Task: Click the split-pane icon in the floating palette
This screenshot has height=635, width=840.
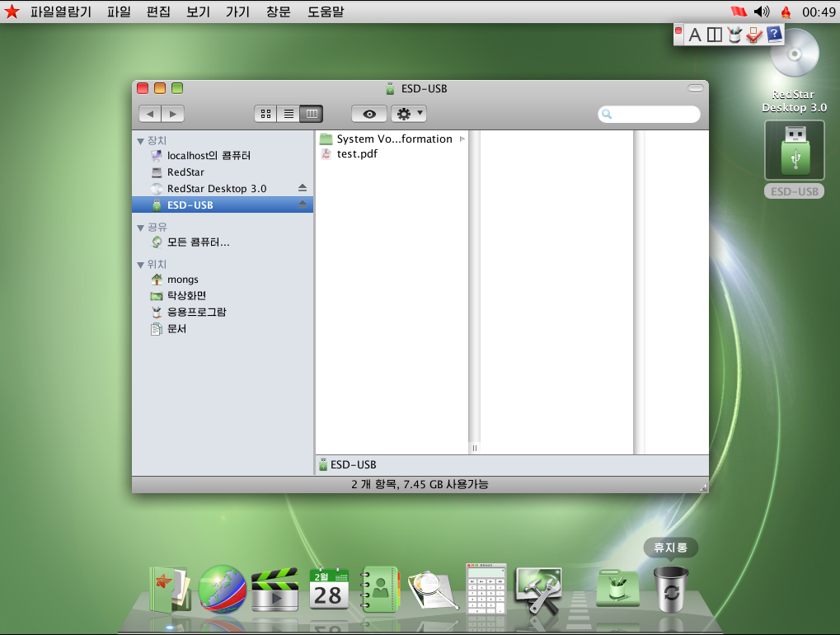Action: click(x=714, y=35)
